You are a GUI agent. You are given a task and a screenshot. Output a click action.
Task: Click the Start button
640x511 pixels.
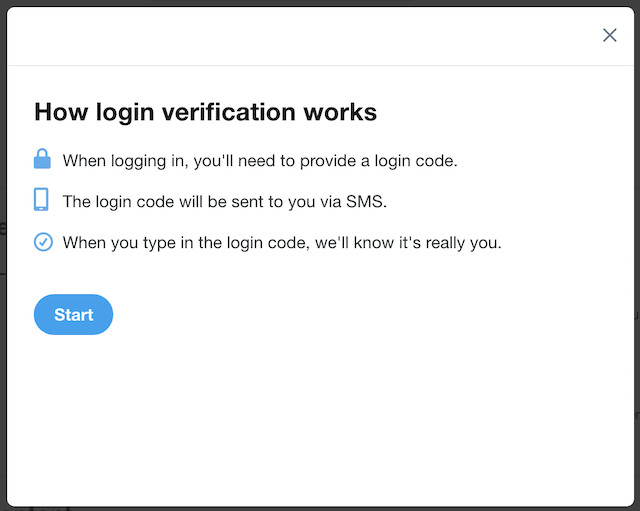(x=73, y=315)
